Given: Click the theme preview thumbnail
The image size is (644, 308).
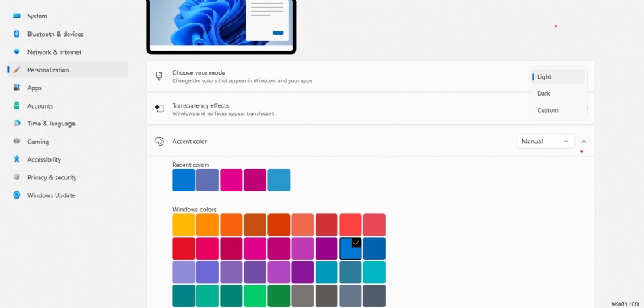Looking at the screenshot, I should click(x=221, y=27).
